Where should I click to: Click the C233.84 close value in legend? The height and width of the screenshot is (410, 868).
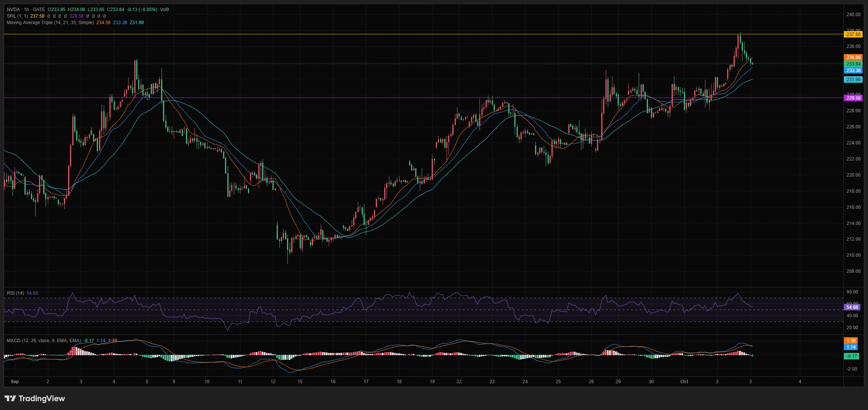[116, 10]
